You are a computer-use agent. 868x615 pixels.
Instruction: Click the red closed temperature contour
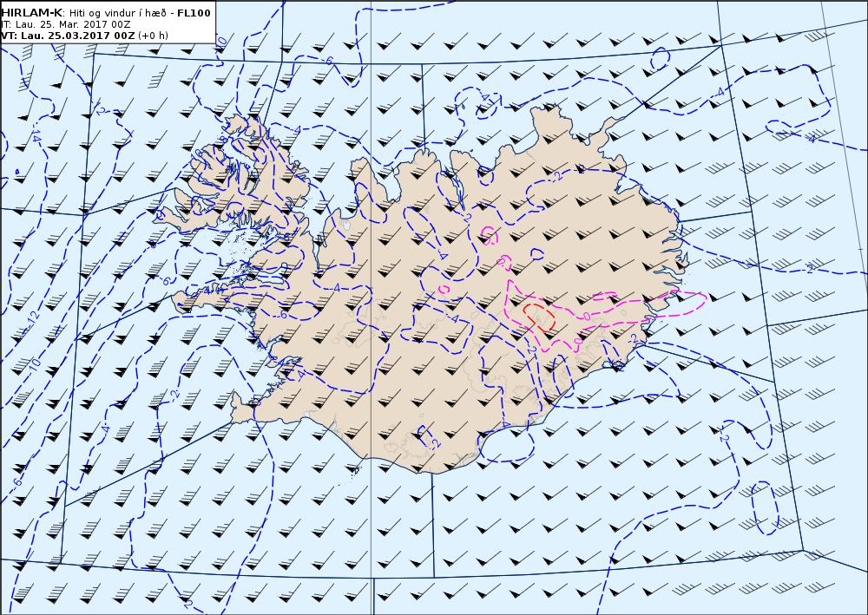tap(540, 317)
